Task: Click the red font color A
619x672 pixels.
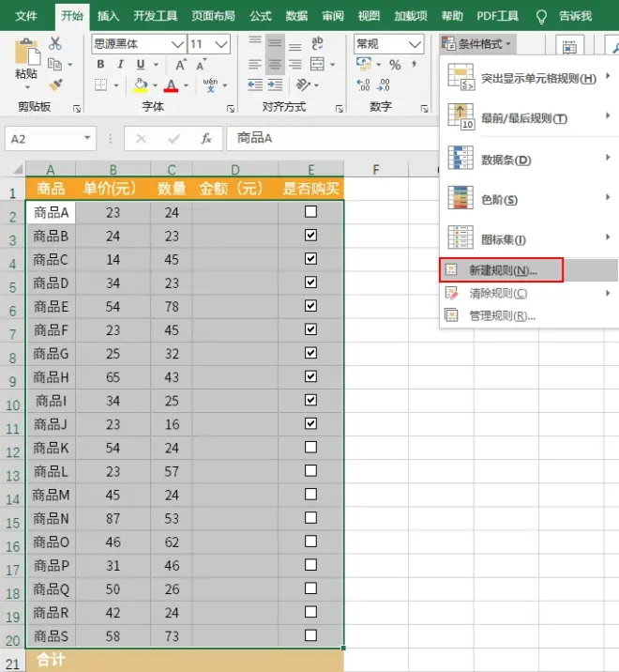Action: (x=172, y=85)
